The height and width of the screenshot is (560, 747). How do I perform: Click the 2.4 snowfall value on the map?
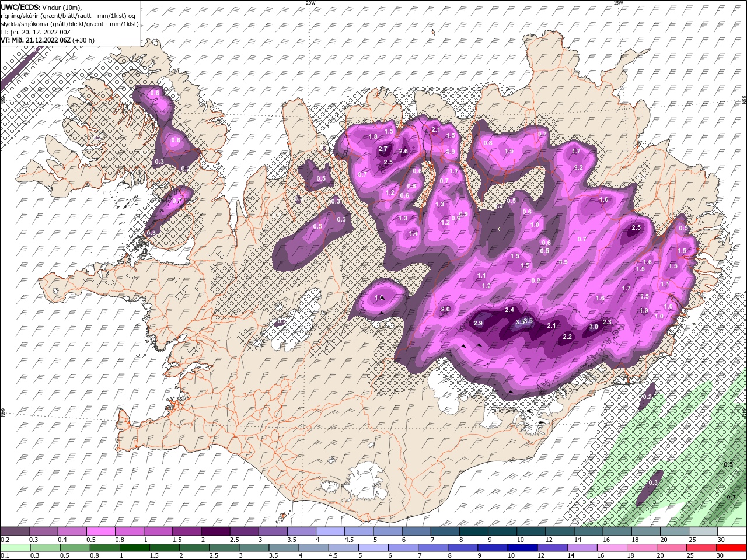[x=509, y=310]
